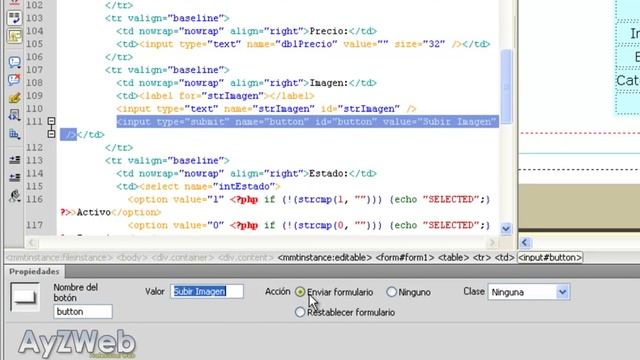Click the closing </tr> on line 112

pyautogui.click(x=119, y=147)
